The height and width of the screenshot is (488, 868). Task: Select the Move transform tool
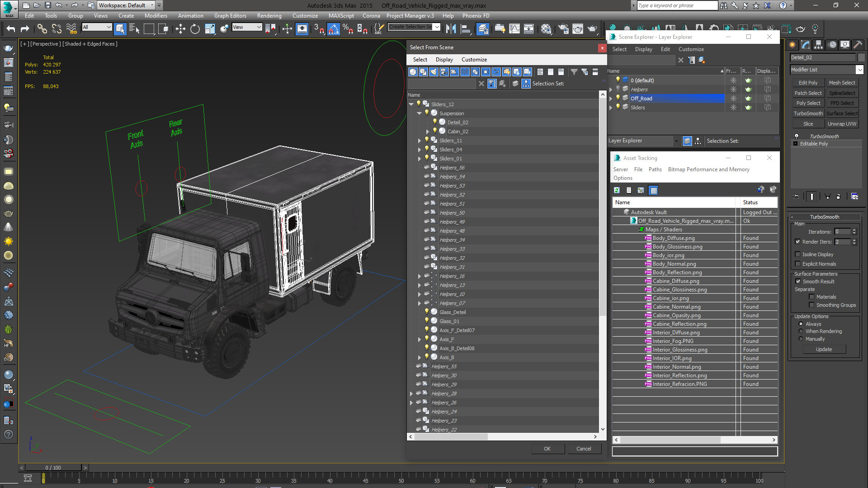click(180, 29)
